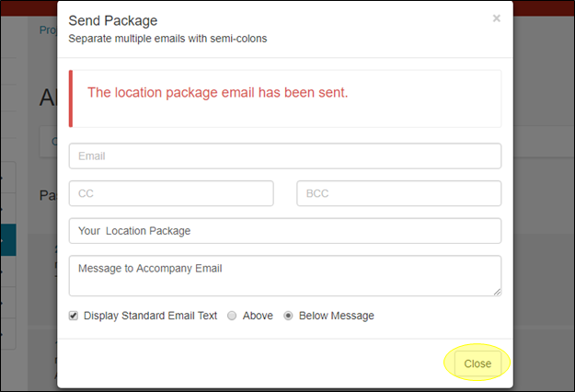Click the Send Package dialog title
The height and width of the screenshot is (392, 575).
pyautogui.click(x=113, y=20)
